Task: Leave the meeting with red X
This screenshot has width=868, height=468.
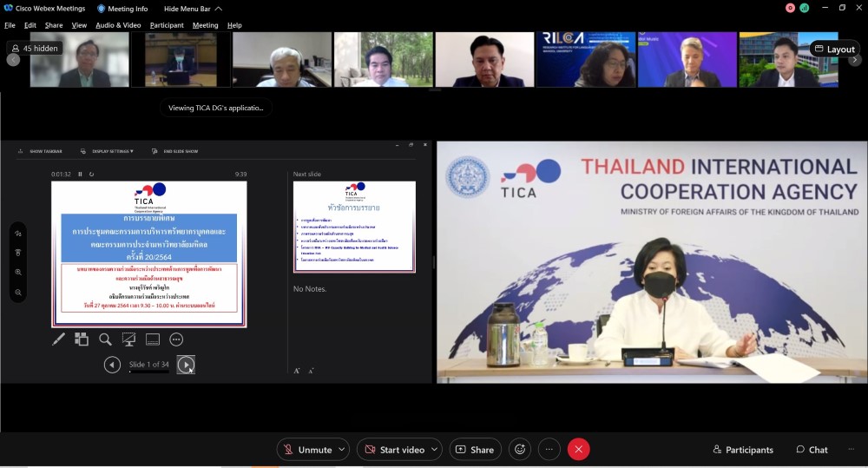Action: coord(578,450)
